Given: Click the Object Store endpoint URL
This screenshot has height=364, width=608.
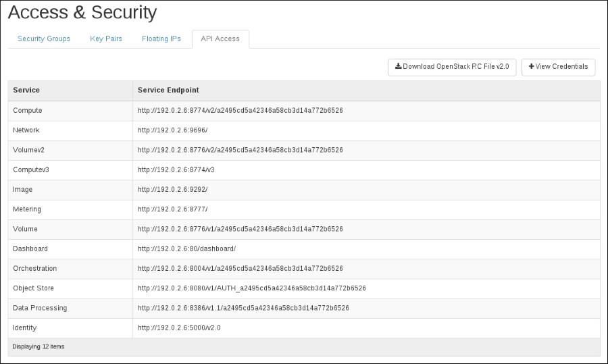Looking at the screenshot, I should tap(251, 288).
